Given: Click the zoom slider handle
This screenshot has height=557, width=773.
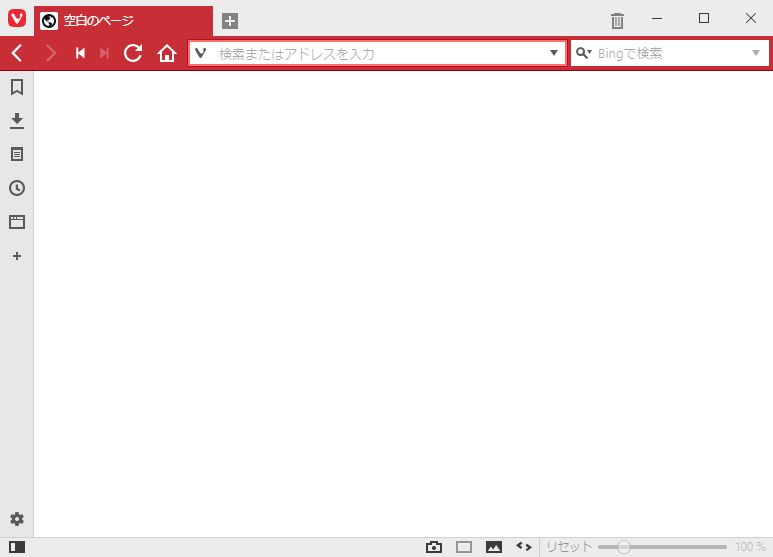Looking at the screenshot, I should 624,547.
